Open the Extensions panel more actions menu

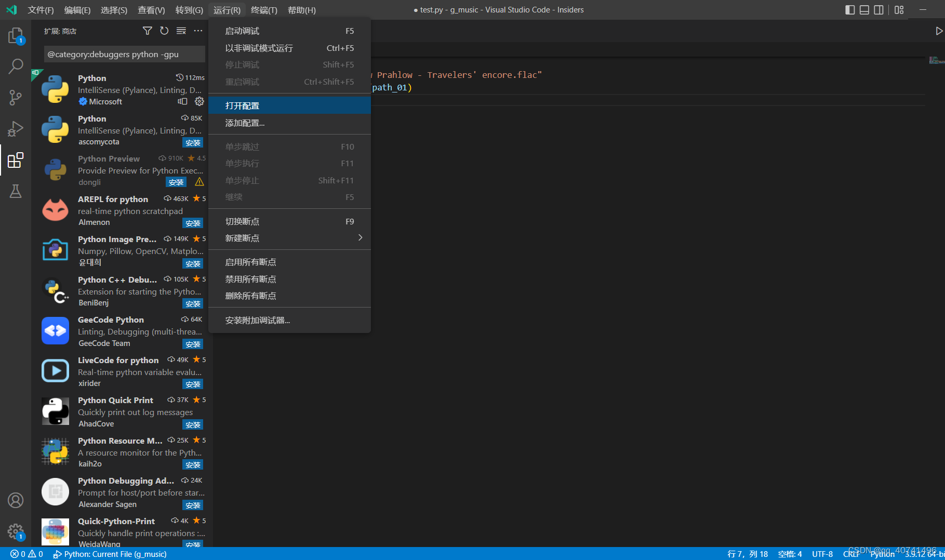pyautogui.click(x=198, y=31)
